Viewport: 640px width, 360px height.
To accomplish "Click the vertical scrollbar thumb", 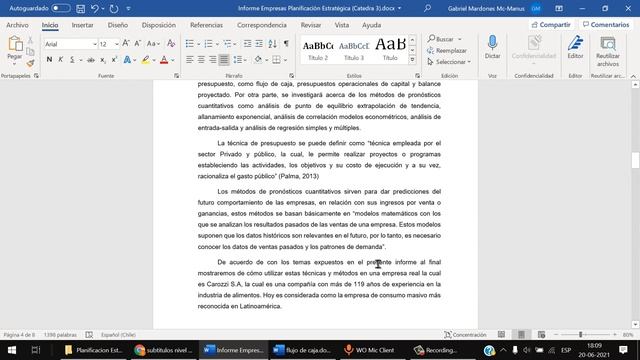I will pyautogui.click(x=635, y=160).
